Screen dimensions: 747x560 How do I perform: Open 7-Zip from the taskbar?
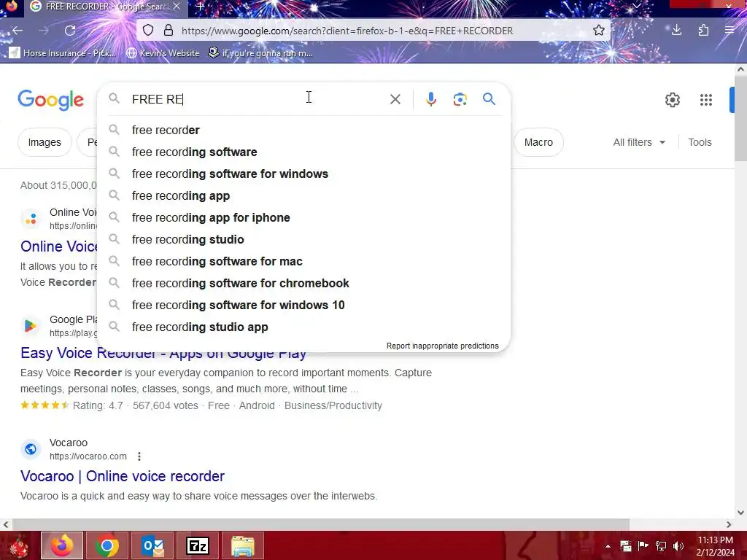198,545
